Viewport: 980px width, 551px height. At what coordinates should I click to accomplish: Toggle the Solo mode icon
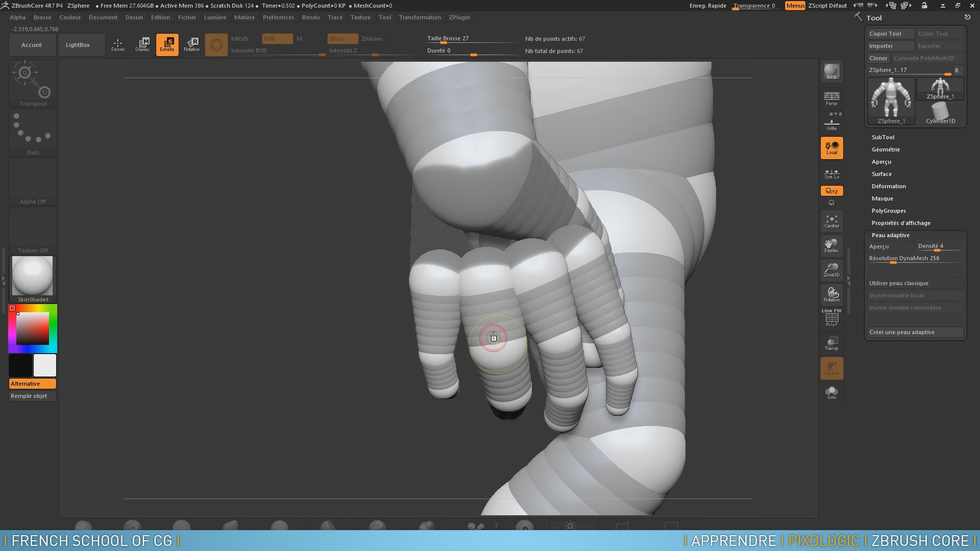coord(831,393)
